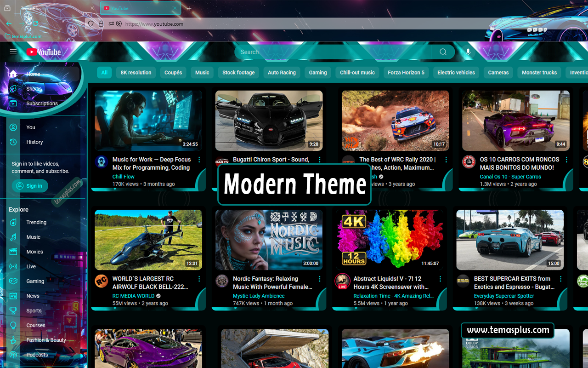Open options for Abstract Liquids video
The image size is (588, 368).
tap(440, 279)
